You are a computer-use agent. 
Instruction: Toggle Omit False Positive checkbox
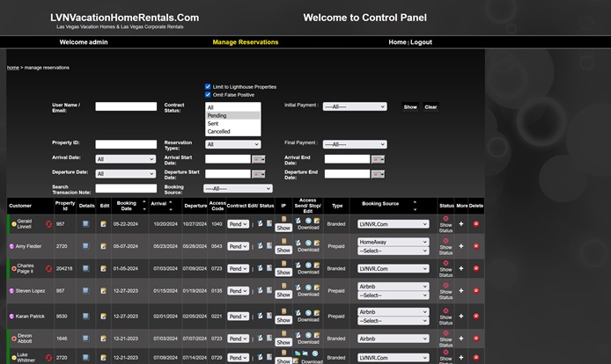click(x=208, y=94)
